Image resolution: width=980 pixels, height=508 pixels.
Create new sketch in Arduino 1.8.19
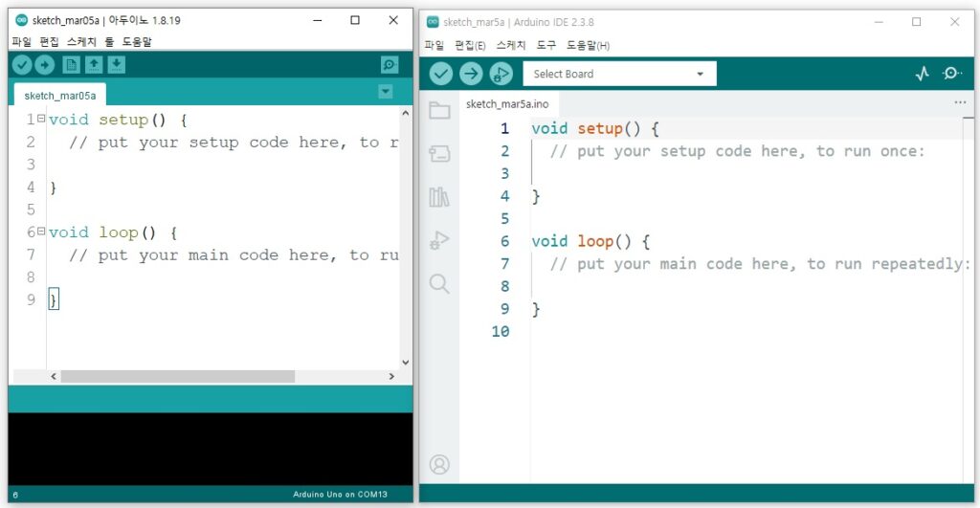click(71, 64)
